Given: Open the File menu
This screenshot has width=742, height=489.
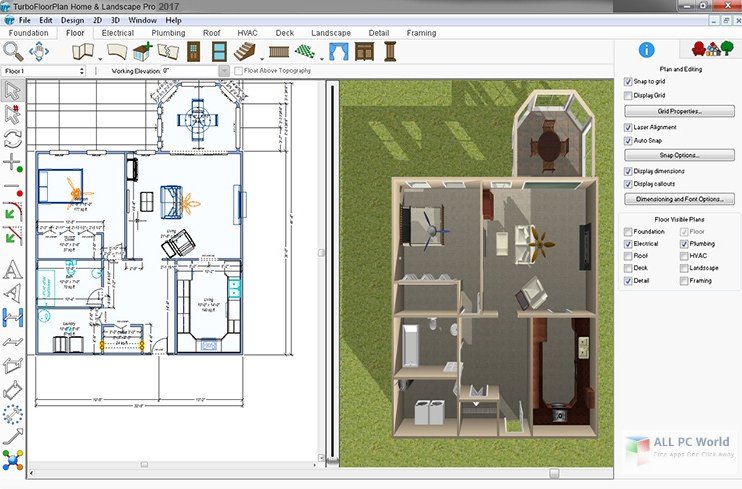Looking at the screenshot, I should click(25, 20).
